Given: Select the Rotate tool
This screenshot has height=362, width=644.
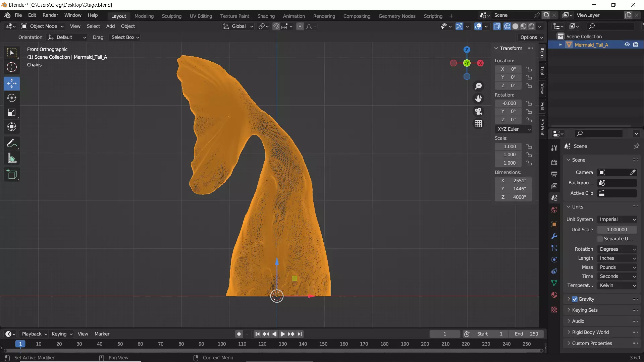Looking at the screenshot, I should pos(12,98).
